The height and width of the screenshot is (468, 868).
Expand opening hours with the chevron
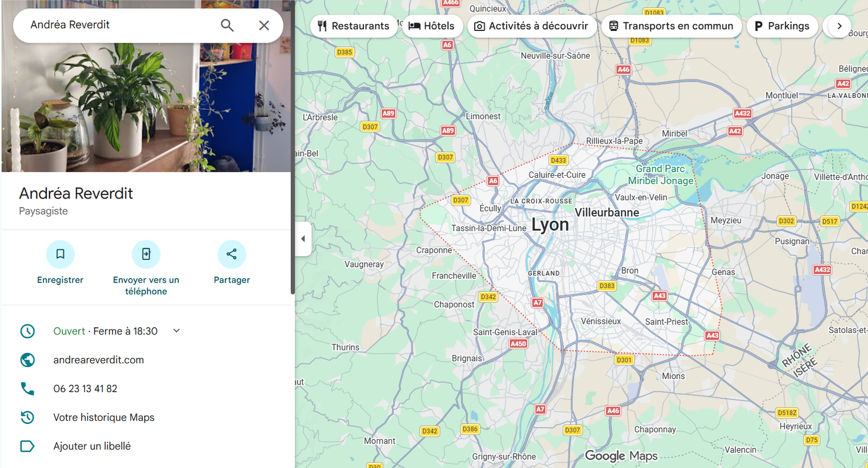176,331
